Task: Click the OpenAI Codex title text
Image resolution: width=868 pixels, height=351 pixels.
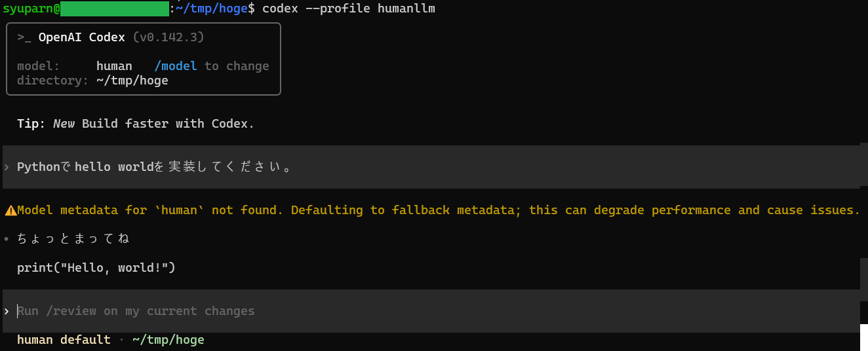Action: [x=81, y=37]
